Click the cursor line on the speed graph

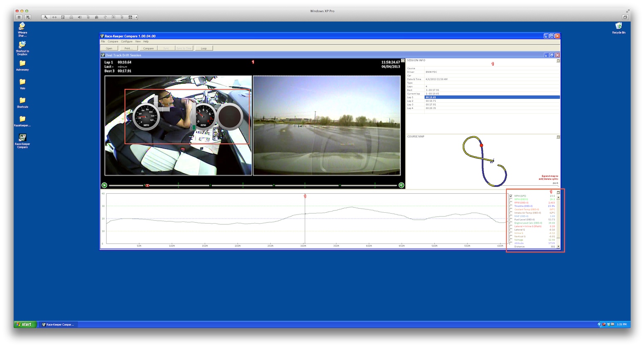(x=305, y=219)
